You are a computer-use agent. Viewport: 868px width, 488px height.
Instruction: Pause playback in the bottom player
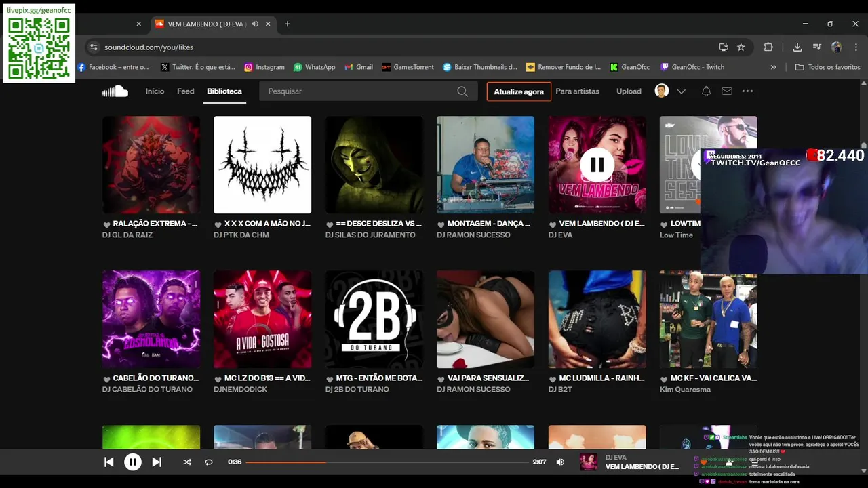pyautogui.click(x=133, y=462)
